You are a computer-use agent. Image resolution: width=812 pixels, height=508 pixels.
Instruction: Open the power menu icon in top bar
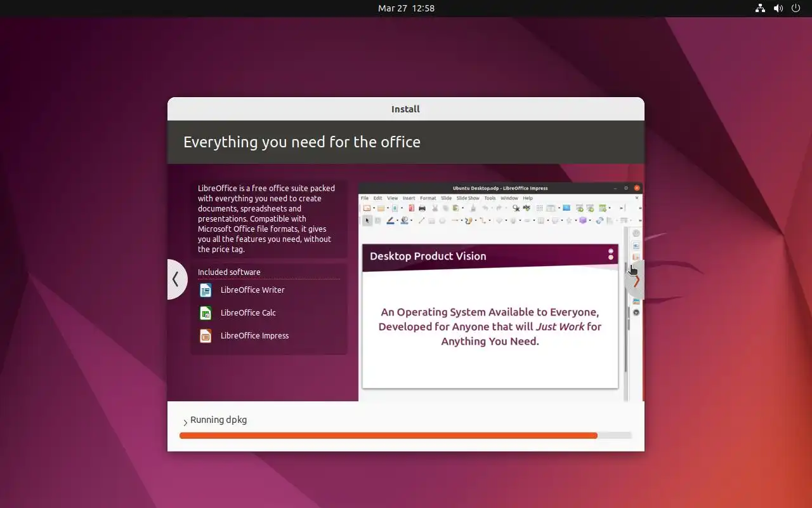(x=796, y=8)
